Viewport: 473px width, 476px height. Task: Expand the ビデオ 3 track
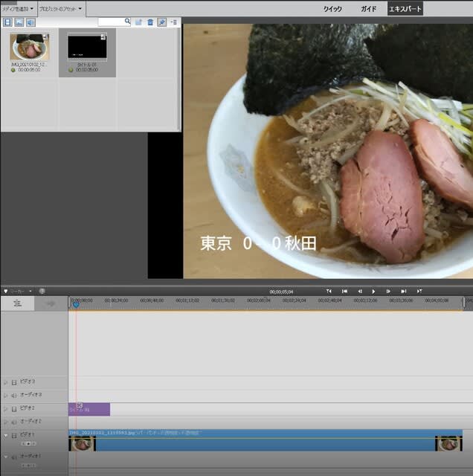(6, 382)
